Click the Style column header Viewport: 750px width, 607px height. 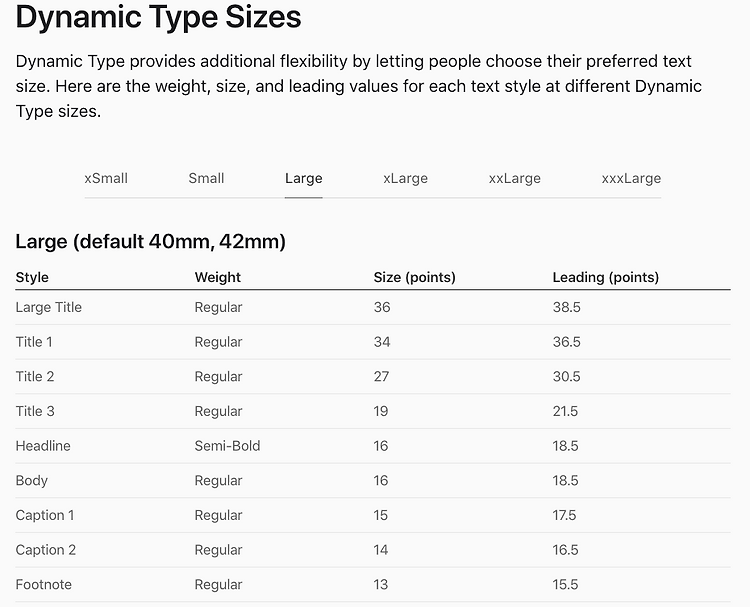32,277
